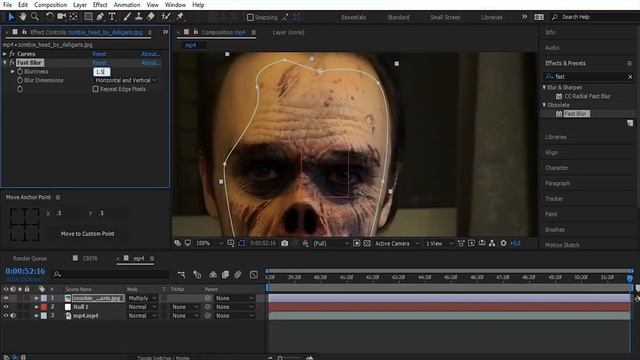Open the show channel color icon

(305, 243)
